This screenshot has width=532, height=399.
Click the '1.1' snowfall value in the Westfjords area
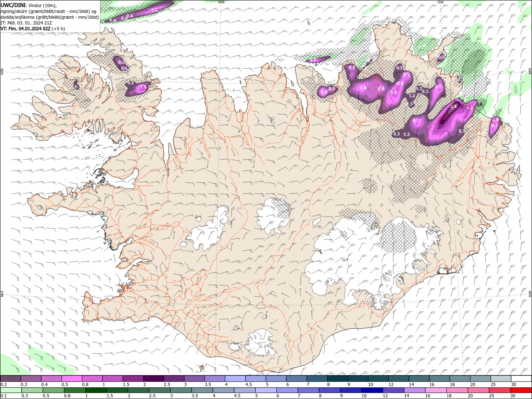click(143, 87)
